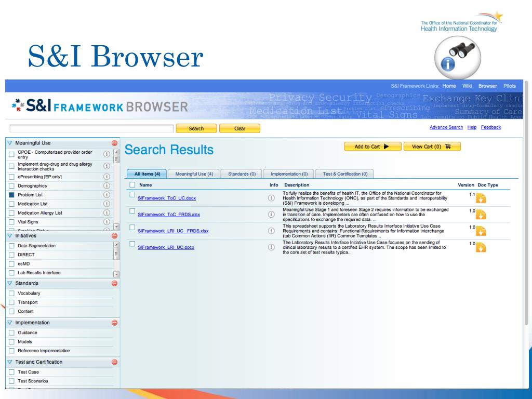Collapse the Test and Certification triangle

click(x=9, y=362)
